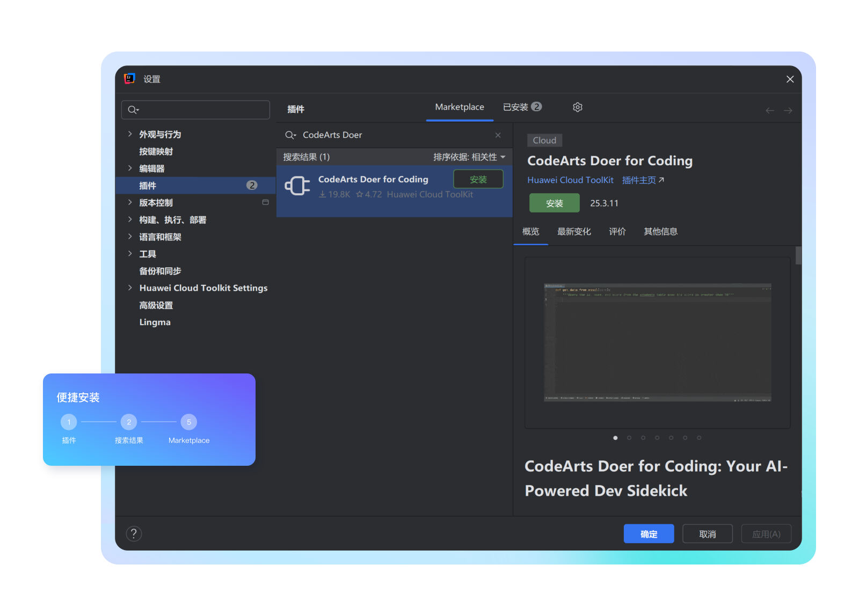The height and width of the screenshot is (616, 859).
Task: Click the help question mark icon
Action: (134, 534)
